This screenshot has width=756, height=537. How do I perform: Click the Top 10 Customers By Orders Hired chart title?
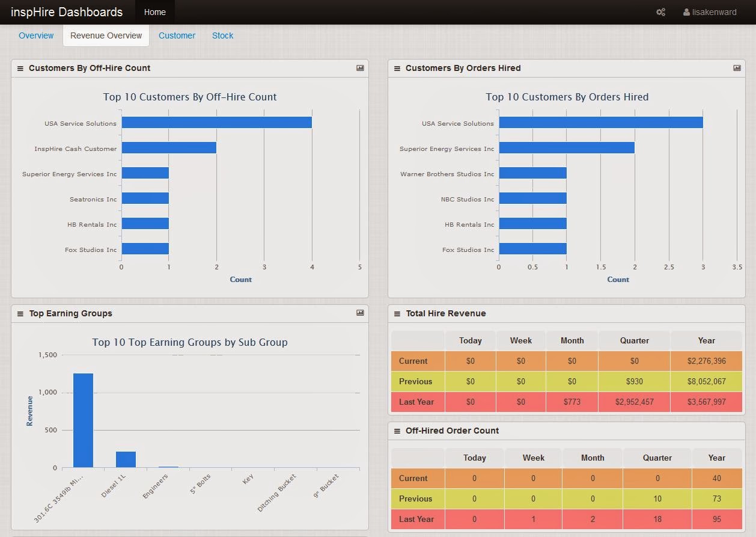567,97
